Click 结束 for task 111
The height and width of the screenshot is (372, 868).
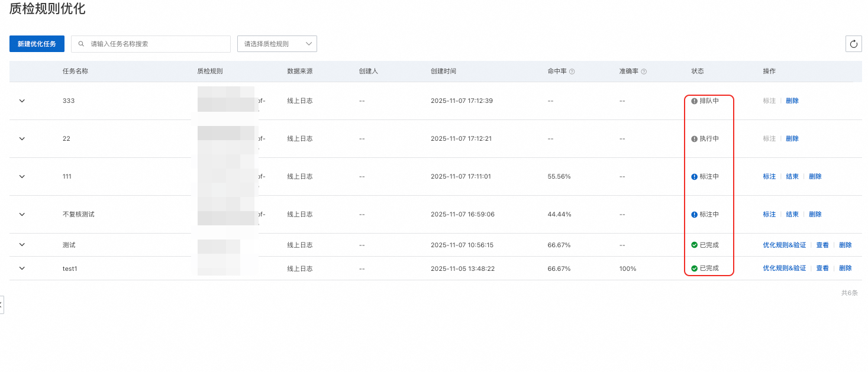coord(792,176)
